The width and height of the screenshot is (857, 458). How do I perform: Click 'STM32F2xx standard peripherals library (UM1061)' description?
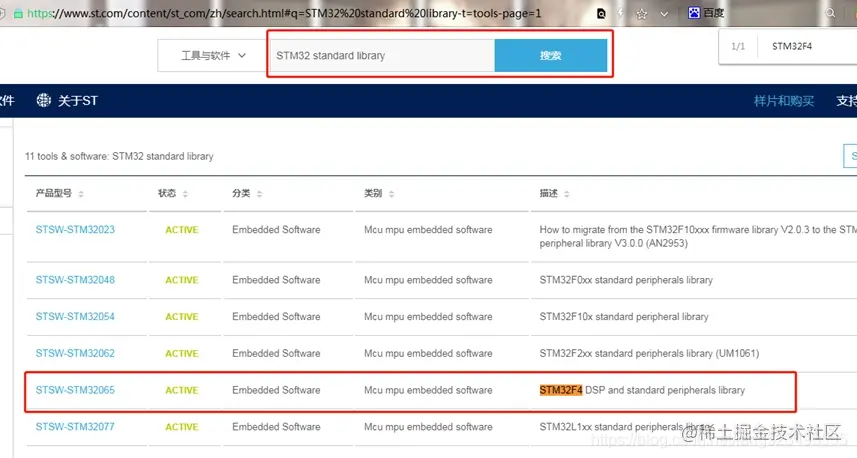pos(649,353)
